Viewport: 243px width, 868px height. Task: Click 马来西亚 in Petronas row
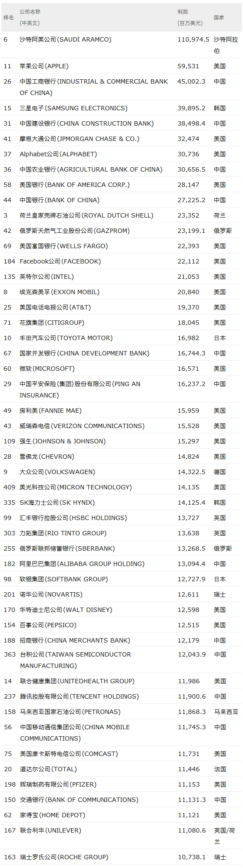pos(226,712)
